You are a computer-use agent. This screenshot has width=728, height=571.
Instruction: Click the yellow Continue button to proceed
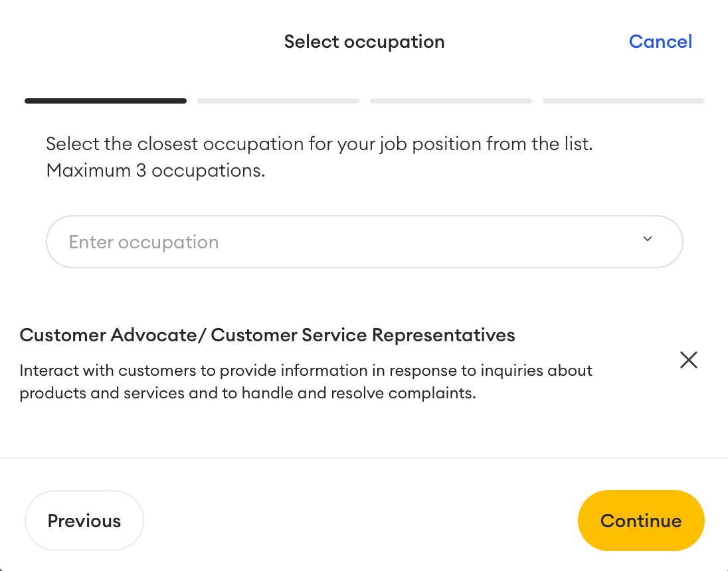point(640,521)
